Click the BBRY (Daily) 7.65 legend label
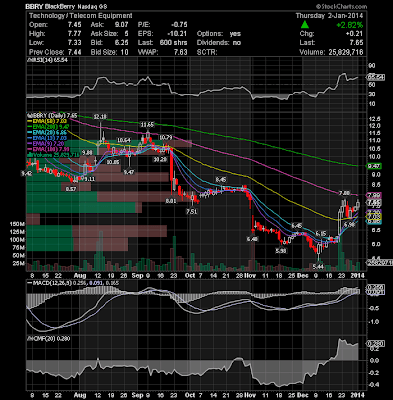The image size is (393, 400). tap(52, 116)
